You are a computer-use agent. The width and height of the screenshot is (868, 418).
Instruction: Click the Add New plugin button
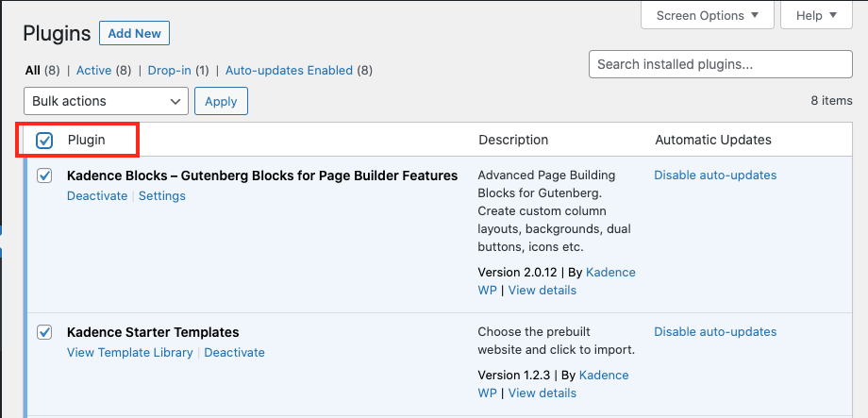135,33
